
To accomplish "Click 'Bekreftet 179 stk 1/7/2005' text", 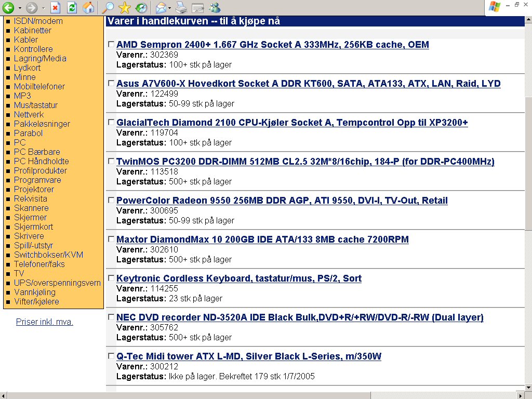I will 267,376.
